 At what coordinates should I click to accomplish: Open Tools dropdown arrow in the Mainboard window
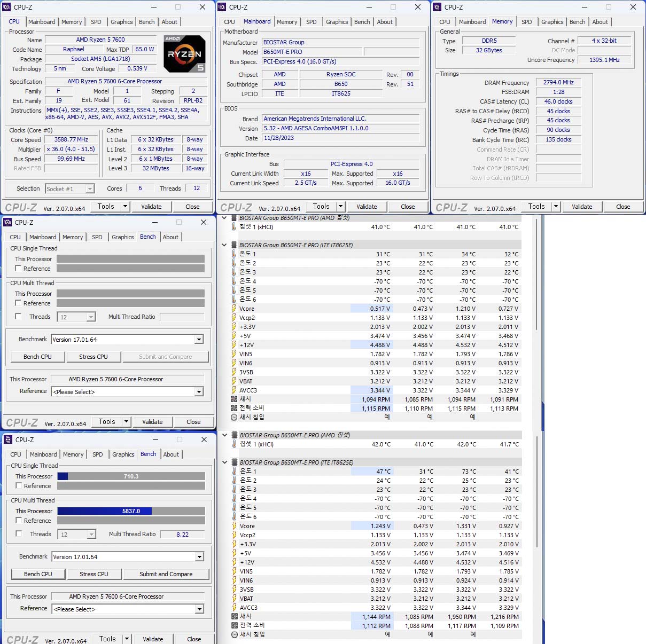[340, 206]
